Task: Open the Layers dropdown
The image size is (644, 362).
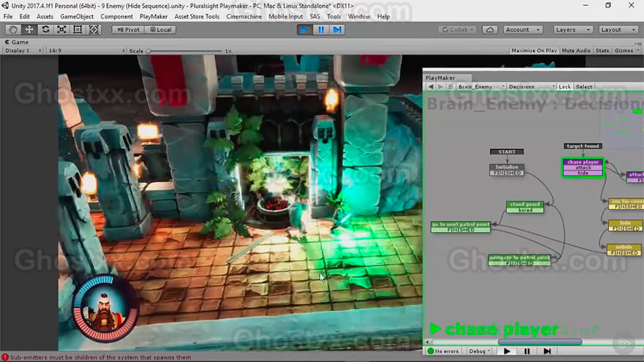Action: pos(572,29)
